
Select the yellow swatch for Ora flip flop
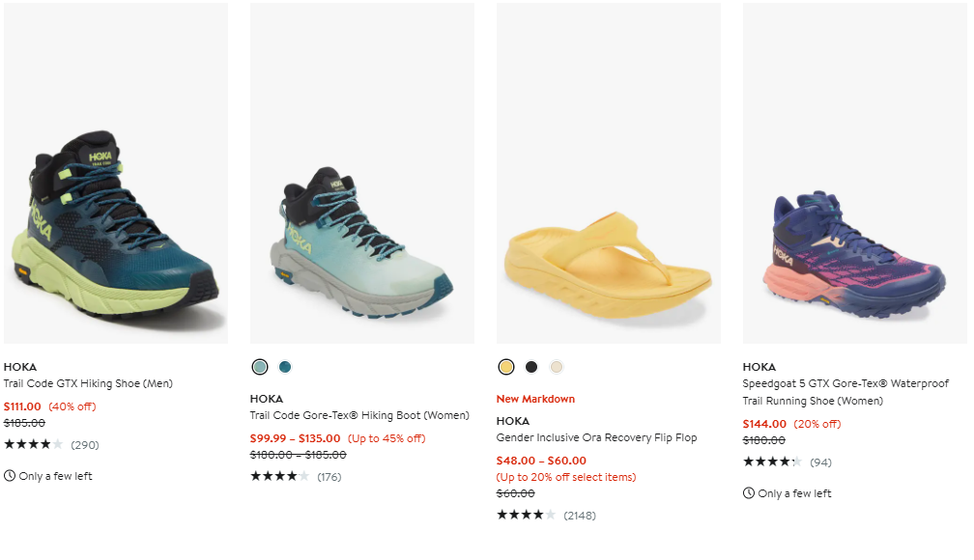(506, 367)
